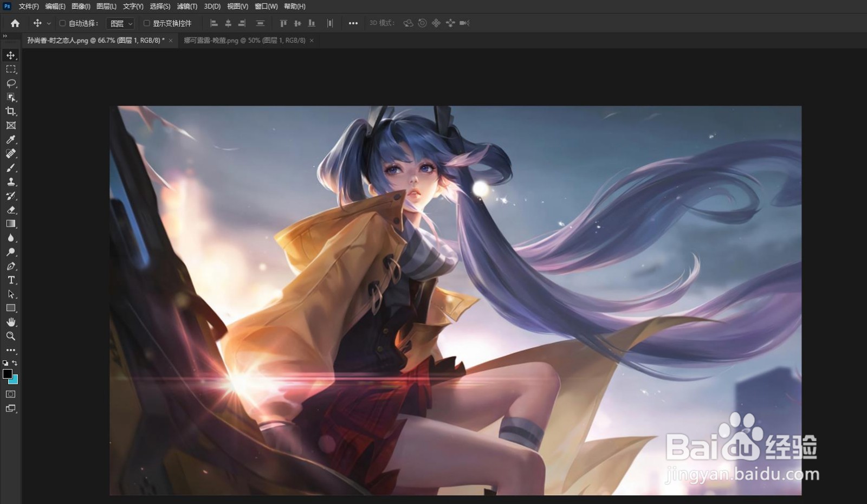Align right edges in options bar

(242, 23)
